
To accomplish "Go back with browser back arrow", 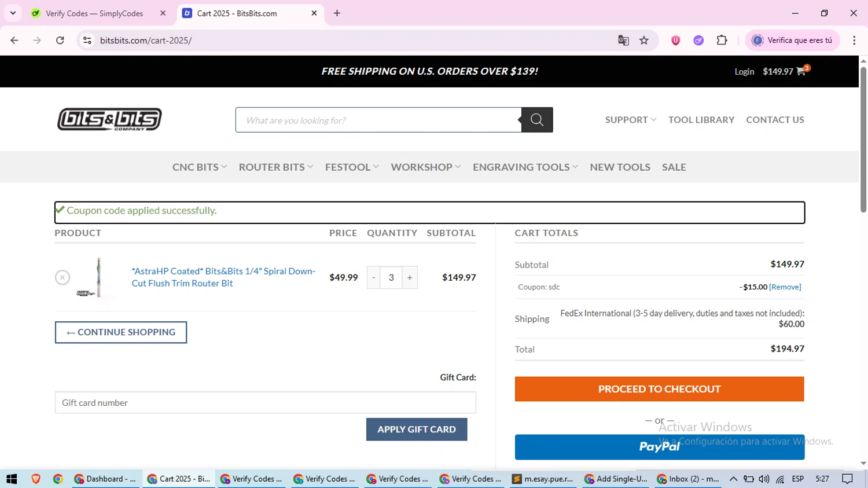I will (14, 41).
